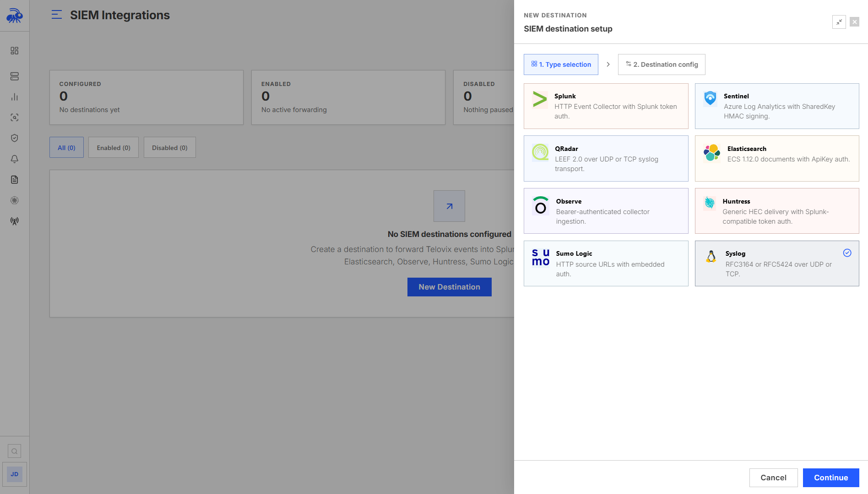Click the Splunk green chevron logo
868x494 pixels.
(x=540, y=99)
